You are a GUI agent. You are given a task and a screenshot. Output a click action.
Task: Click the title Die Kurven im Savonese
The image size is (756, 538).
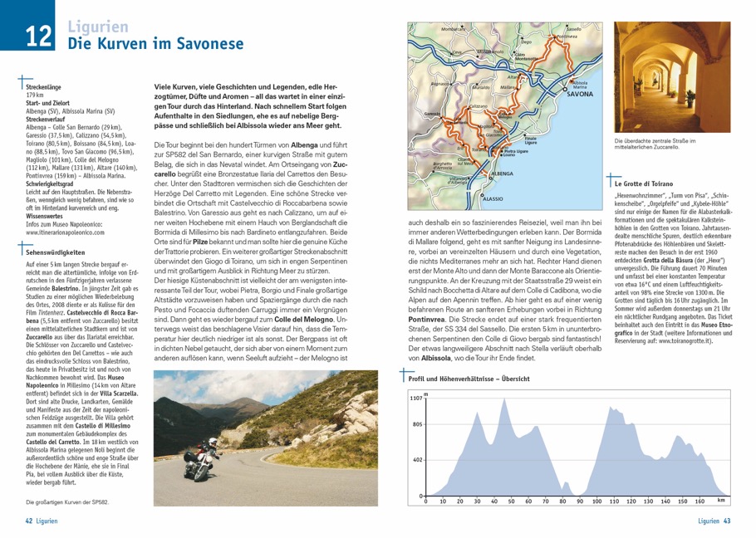pyautogui.click(x=155, y=43)
